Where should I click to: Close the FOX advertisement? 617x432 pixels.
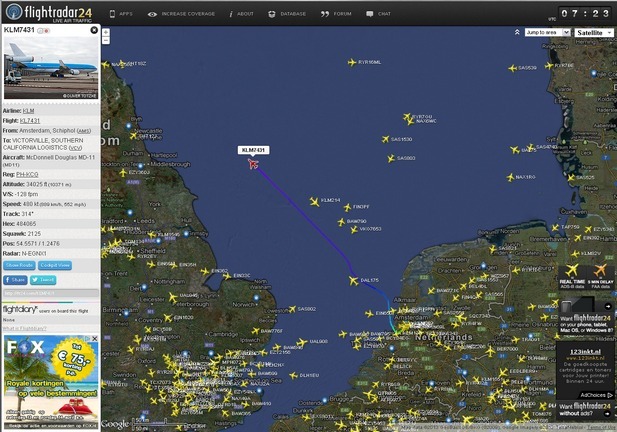tap(94, 338)
